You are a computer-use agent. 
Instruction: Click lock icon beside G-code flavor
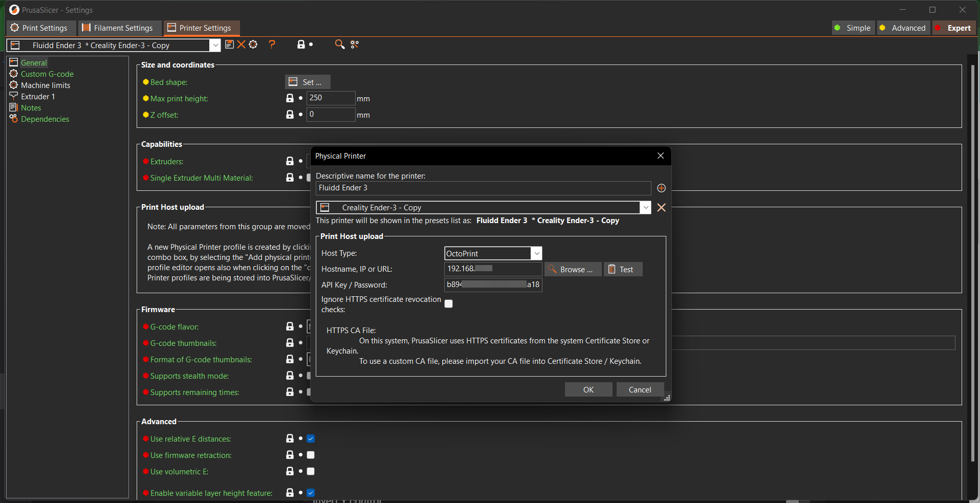point(290,326)
